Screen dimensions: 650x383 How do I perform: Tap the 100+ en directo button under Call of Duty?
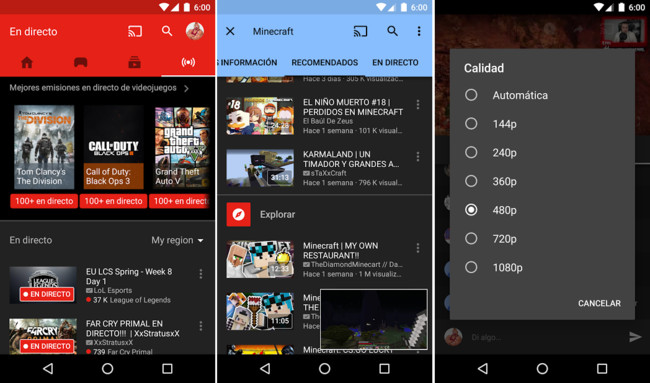click(x=114, y=201)
